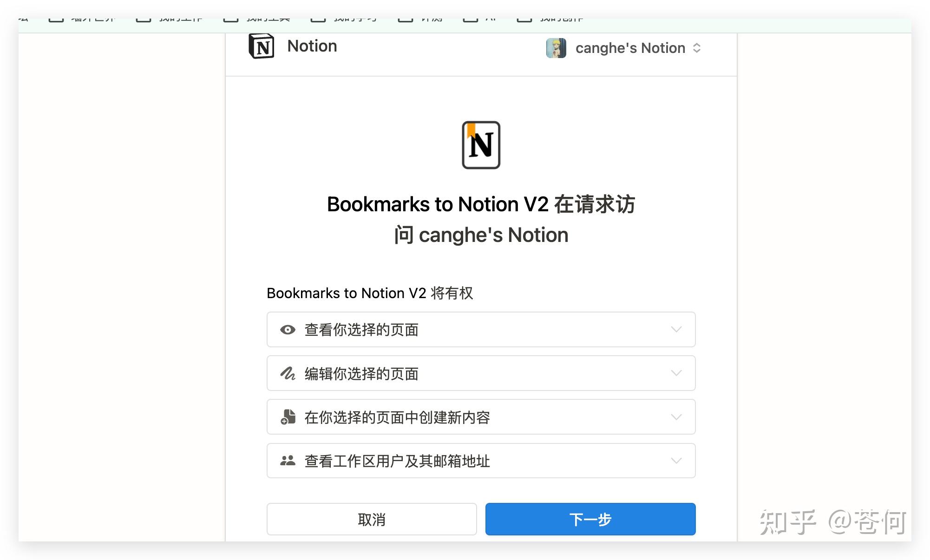
Task: Click the Notion logo in the header
Action: pos(262,46)
